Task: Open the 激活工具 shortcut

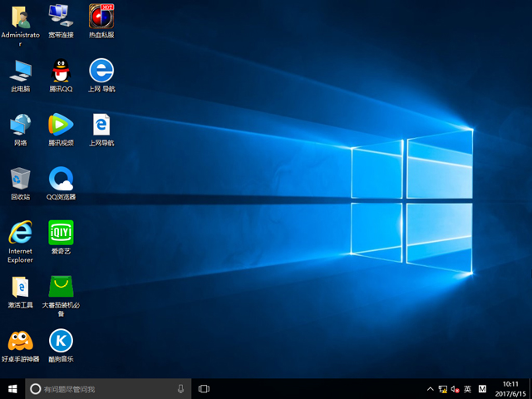Action: pos(20,287)
